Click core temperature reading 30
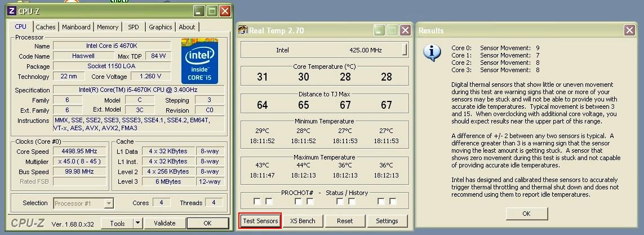This screenshot has width=644, height=235. pyautogui.click(x=304, y=77)
